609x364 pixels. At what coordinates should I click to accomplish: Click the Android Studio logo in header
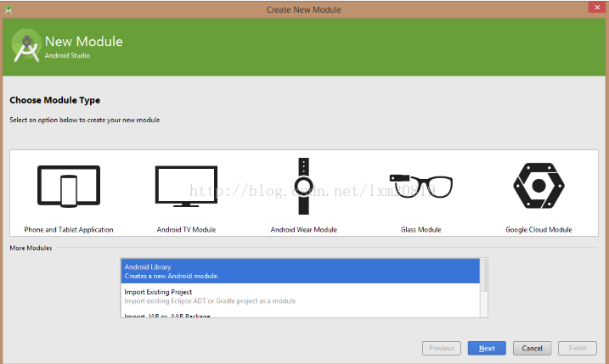tap(26, 46)
